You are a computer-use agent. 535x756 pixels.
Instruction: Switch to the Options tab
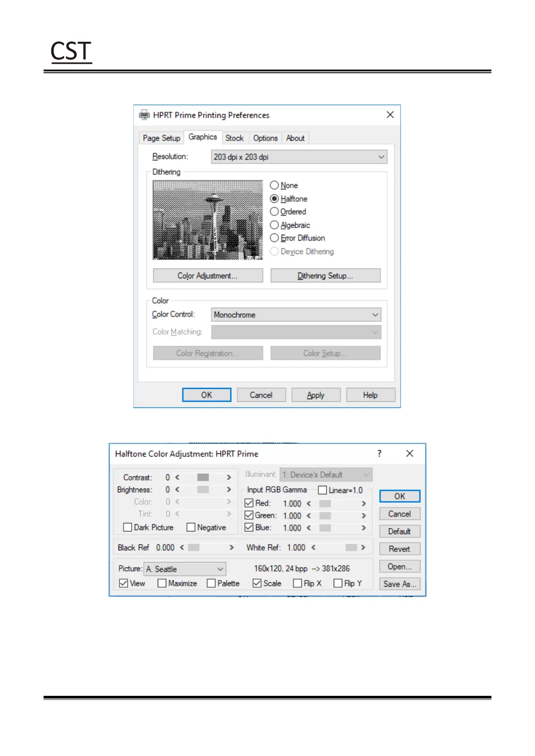pyautogui.click(x=265, y=138)
